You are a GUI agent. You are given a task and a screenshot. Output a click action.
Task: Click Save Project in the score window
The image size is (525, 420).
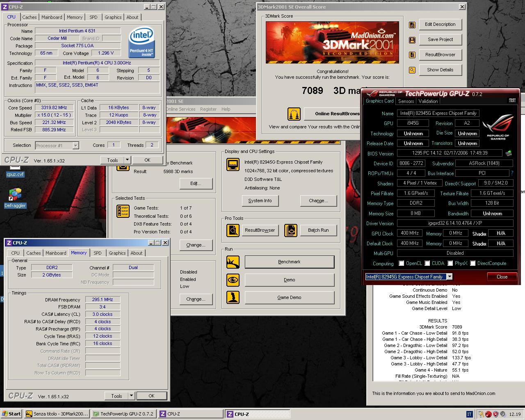tap(440, 39)
